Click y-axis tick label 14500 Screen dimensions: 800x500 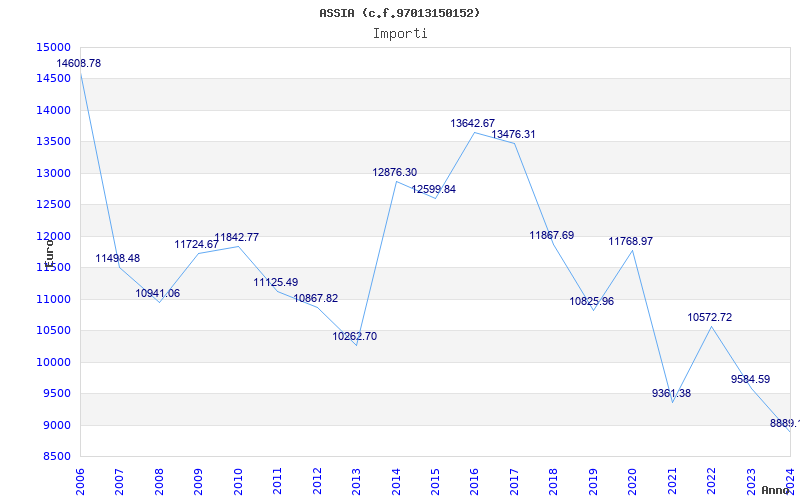point(53,79)
